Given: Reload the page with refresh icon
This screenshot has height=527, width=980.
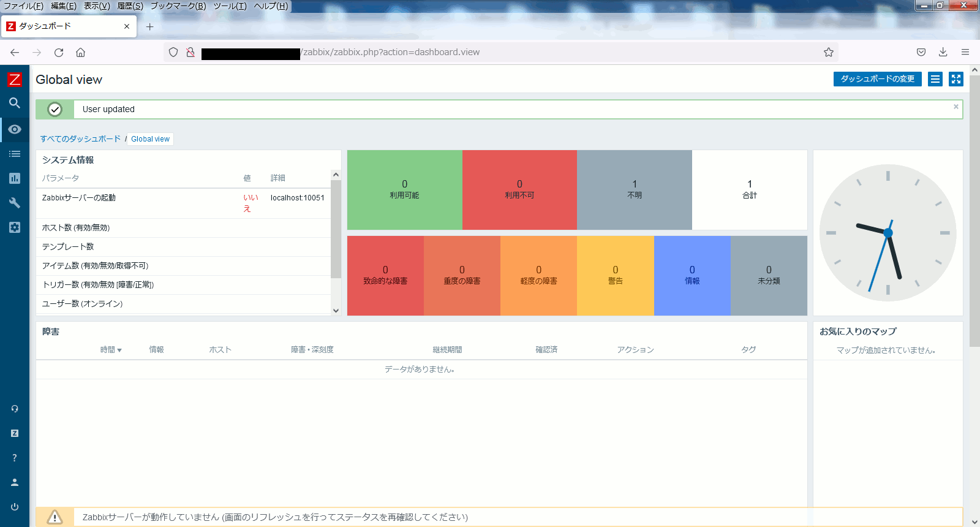Looking at the screenshot, I should pyautogui.click(x=59, y=53).
